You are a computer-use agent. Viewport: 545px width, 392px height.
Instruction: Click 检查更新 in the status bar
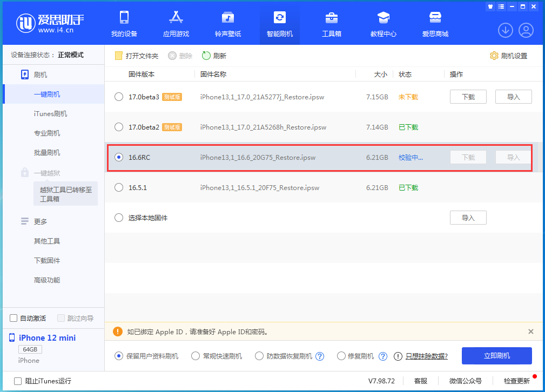click(517, 381)
